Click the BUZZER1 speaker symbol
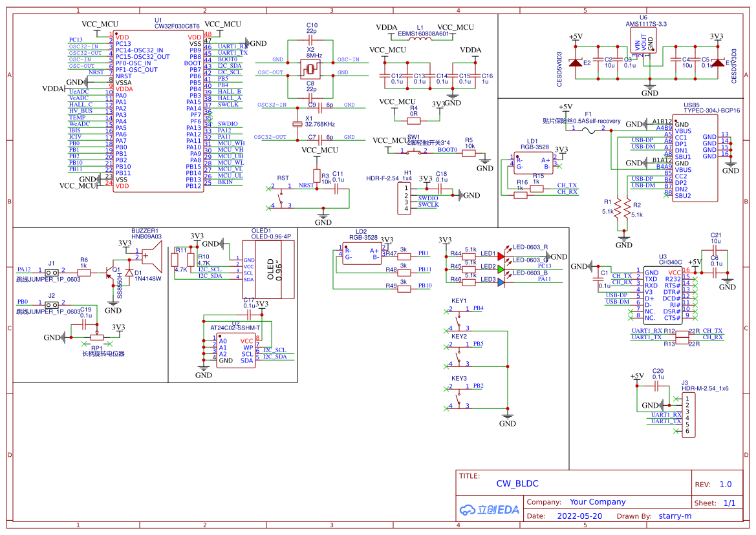Image resolution: width=756 pixels, height=535 pixels. tap(150, 256)
